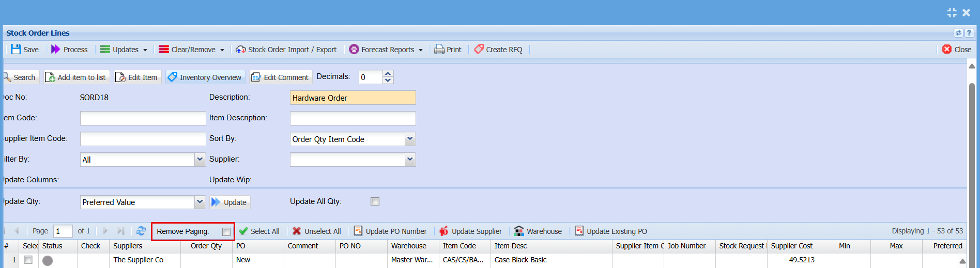Click the Process button
The width and height of the screenshot is (980, 268).
[x=69, y=50]
